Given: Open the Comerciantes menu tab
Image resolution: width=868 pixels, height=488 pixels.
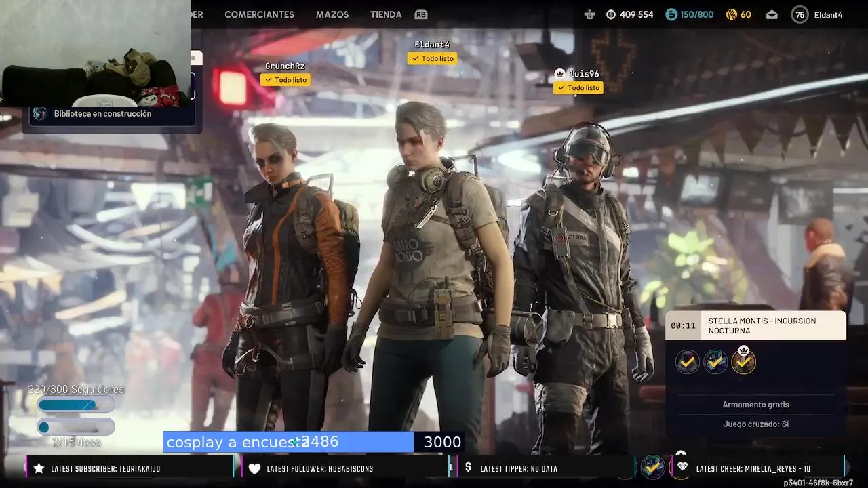Looking at the screenshot, I should pyautogui.click(x=259, y=14).
